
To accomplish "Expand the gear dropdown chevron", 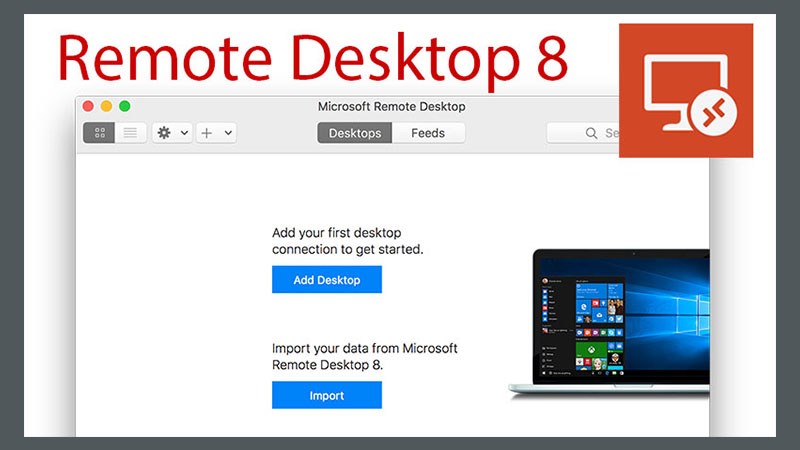I will coord(184,133).
